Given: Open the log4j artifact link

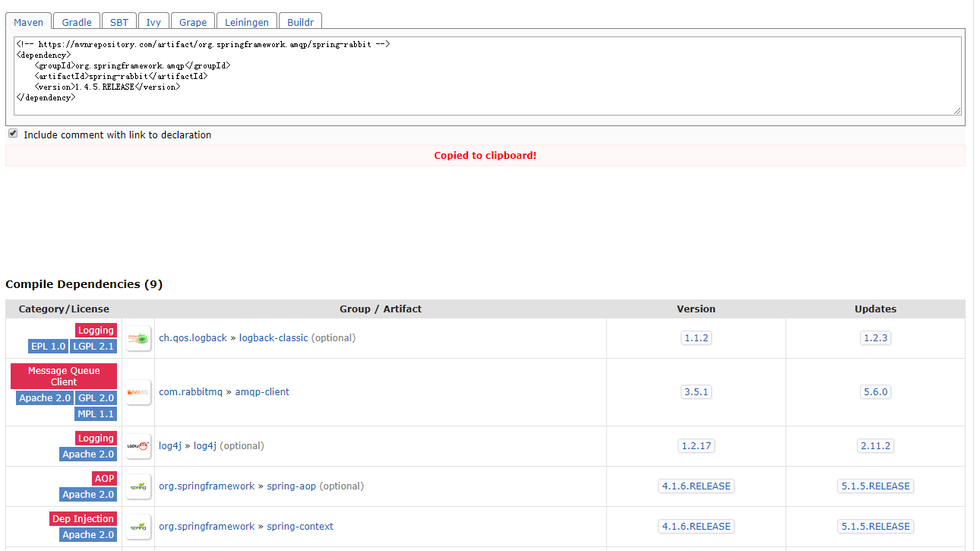Looking at the screenshot, I should (x=204, y=446).
